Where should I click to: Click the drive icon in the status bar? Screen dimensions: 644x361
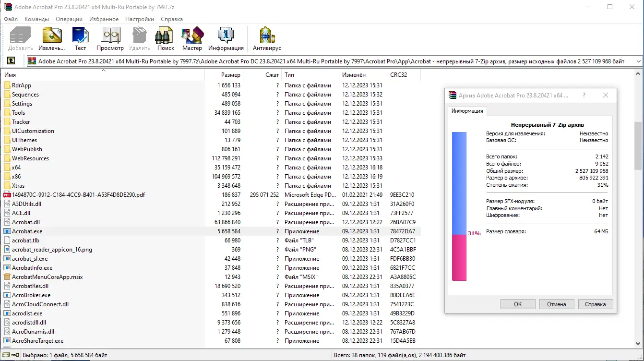tap(6, 355)
